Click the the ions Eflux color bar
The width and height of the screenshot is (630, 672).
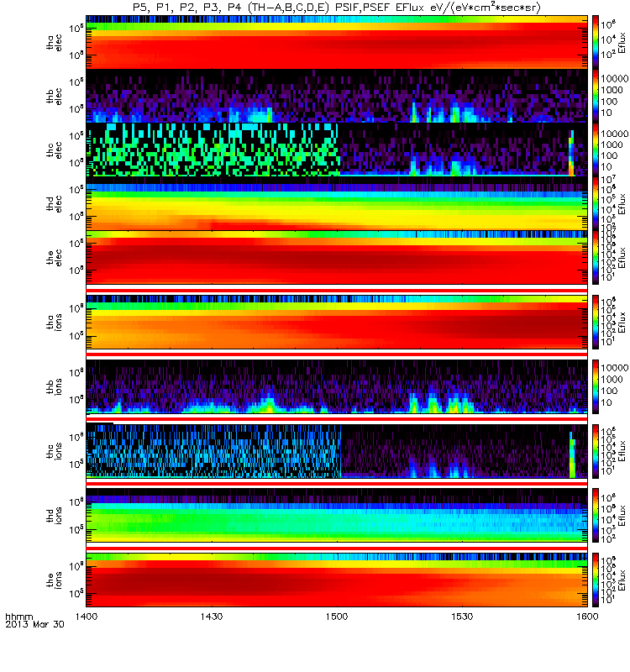(x=596, y=580)
